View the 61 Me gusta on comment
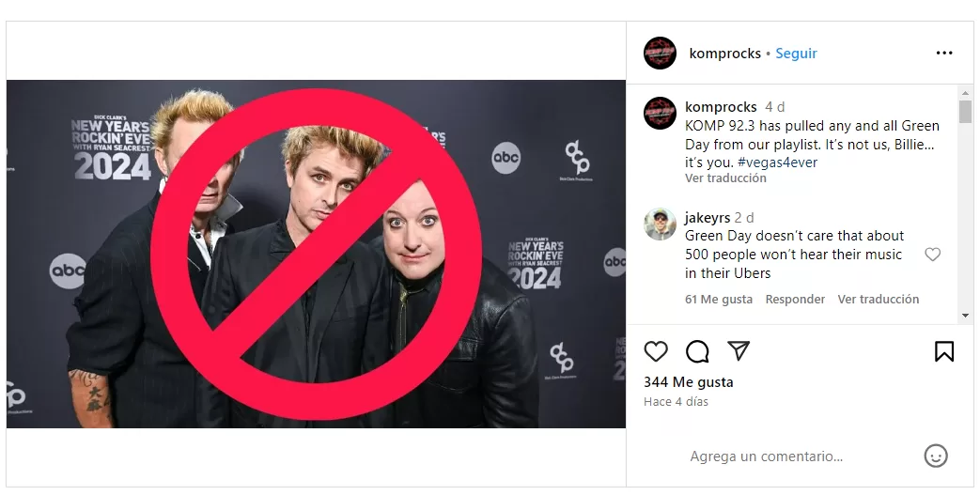Screen dimensions: 980x495 point(719,300)
